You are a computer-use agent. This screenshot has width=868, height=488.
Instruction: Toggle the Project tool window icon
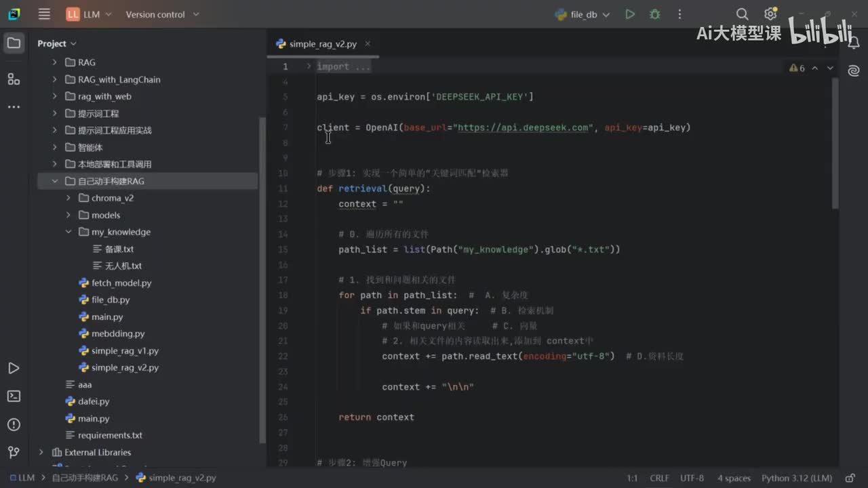coord(14,43)
